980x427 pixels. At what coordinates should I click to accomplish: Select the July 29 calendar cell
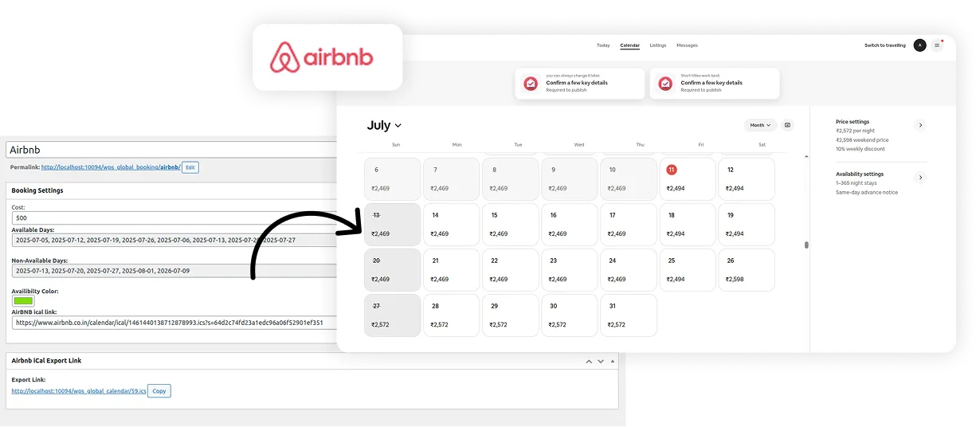tap(510, 315)
